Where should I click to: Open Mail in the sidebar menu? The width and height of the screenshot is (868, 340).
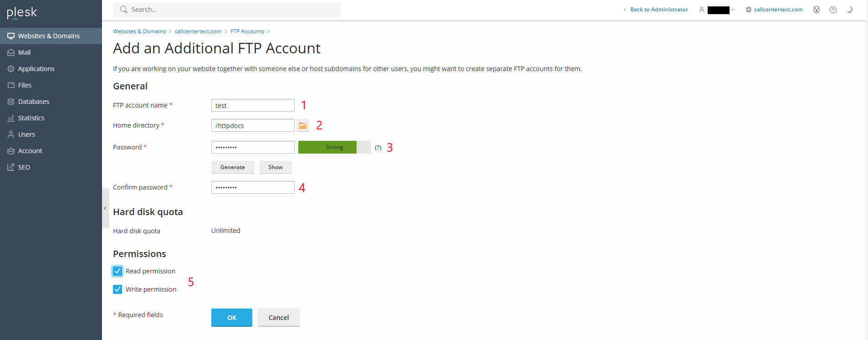(x=25, y=52)
